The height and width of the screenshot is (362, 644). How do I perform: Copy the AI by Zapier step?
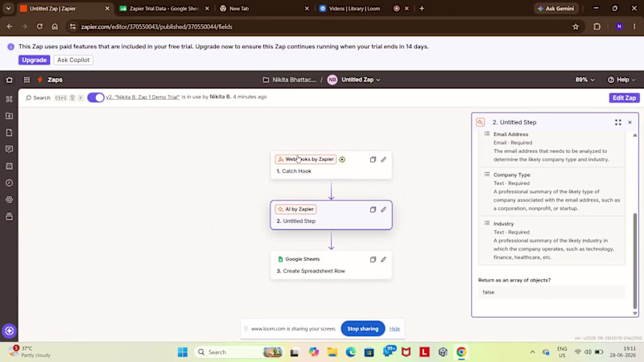coord(373,209)
